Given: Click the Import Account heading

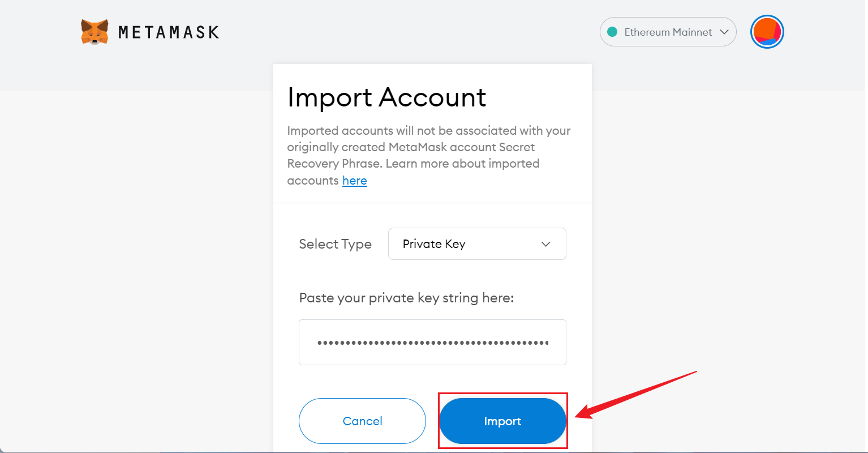Looking at the screenshot, I should [x=386, y=97].
